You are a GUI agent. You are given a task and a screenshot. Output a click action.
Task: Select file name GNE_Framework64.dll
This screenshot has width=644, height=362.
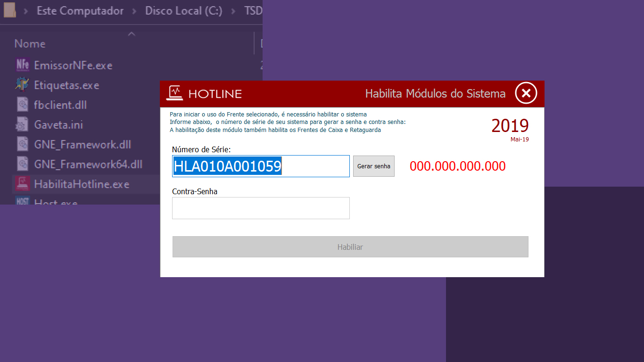point(88,165)
